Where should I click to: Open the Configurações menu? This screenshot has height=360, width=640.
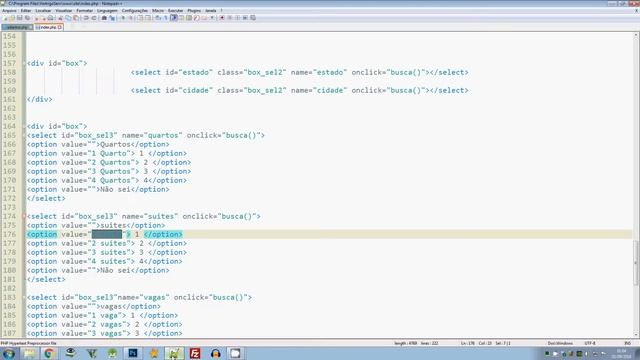[x=135, y=11]
